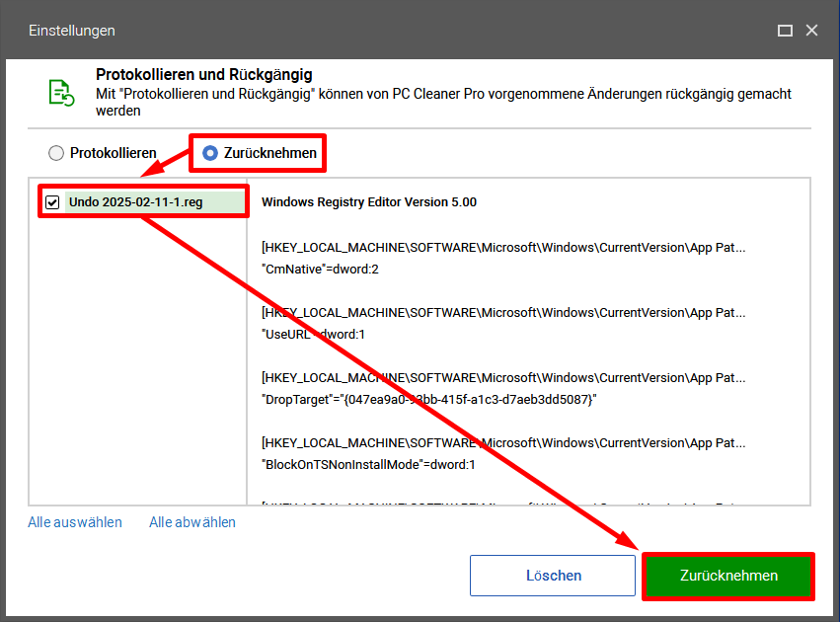This screenshot has height=622, width=840.
Task: Click the "BlockOnTSNonInstallMode"=dword:1 line
Action: point(368,464)
